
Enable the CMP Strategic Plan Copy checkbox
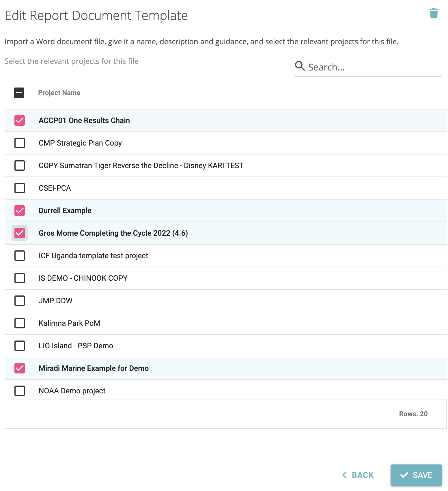coord(19,143)
